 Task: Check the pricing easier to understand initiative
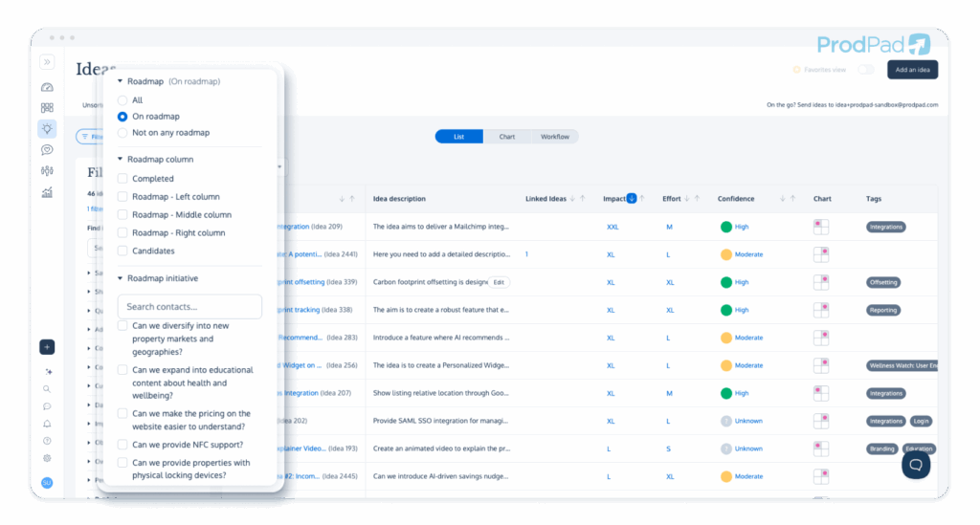pos(122,413)
